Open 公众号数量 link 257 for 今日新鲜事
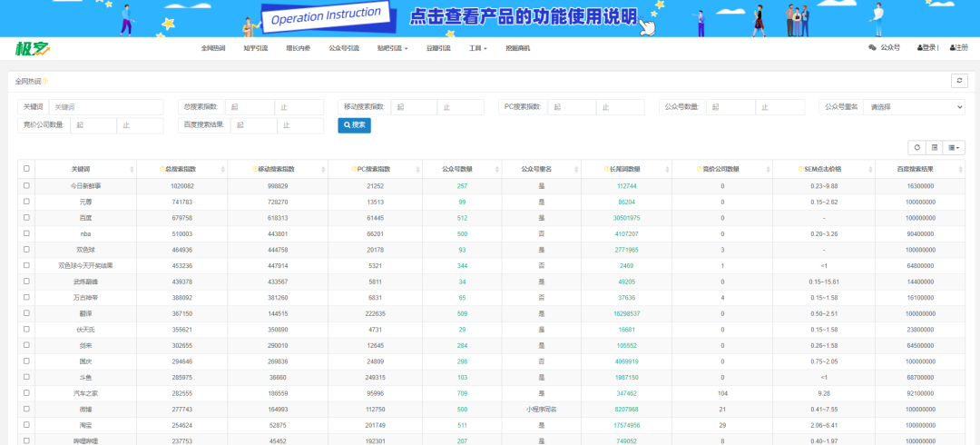This screenshot has height=445, width=980. point(462,186)
